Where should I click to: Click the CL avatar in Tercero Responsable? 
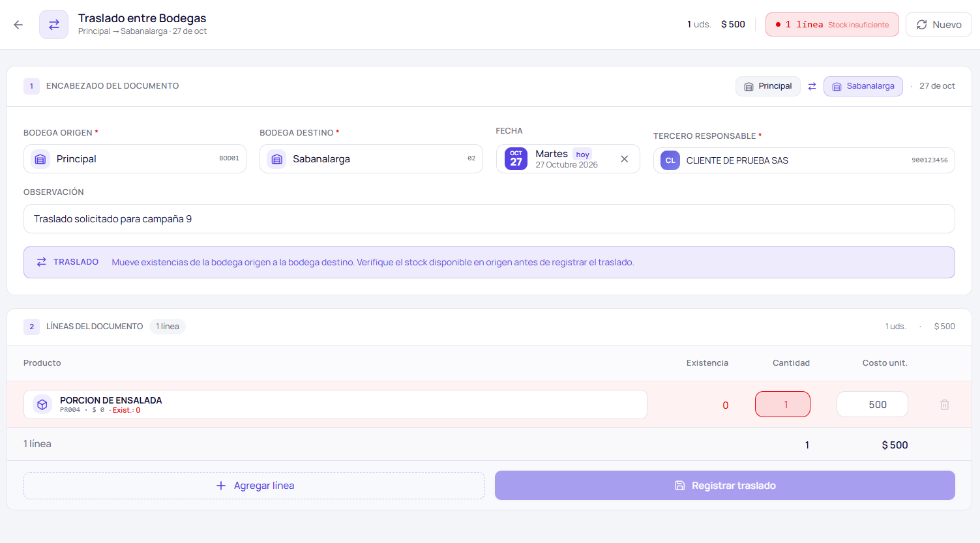[670, 160]
